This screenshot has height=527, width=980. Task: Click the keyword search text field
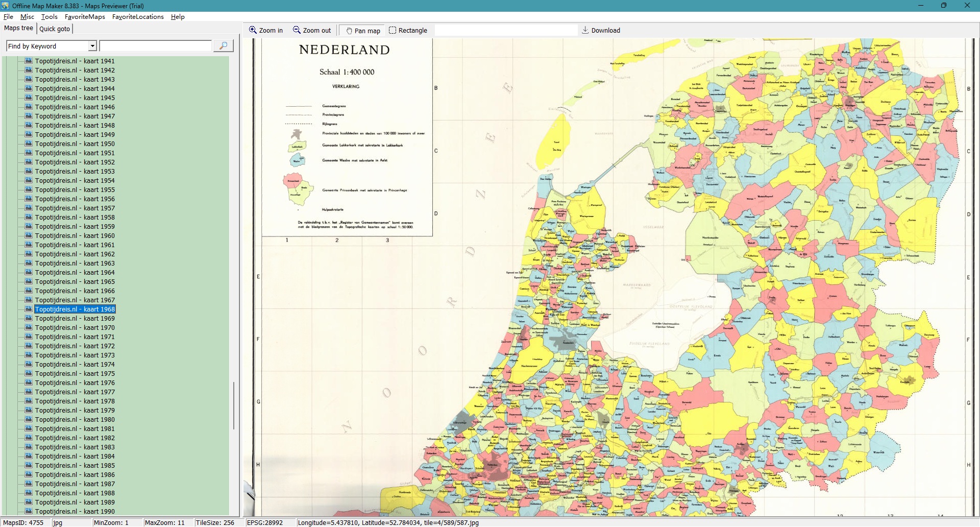click(156, 46)
